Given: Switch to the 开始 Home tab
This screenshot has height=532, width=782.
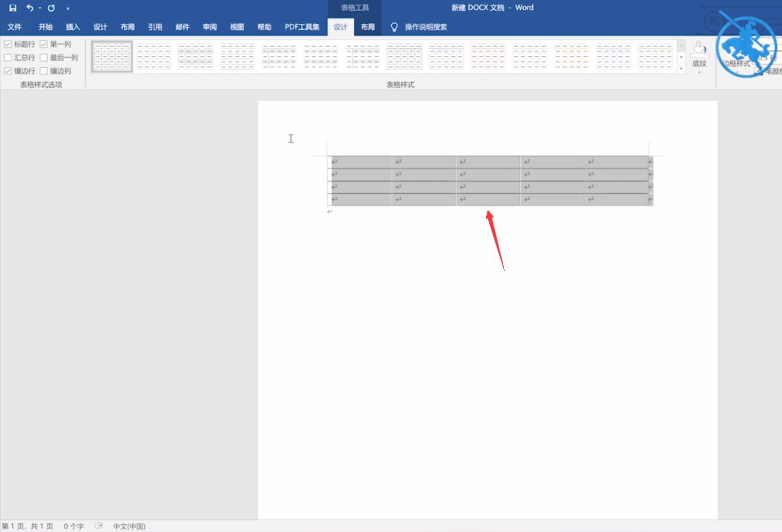Looking at the screenshot, I should coord(46,27).
